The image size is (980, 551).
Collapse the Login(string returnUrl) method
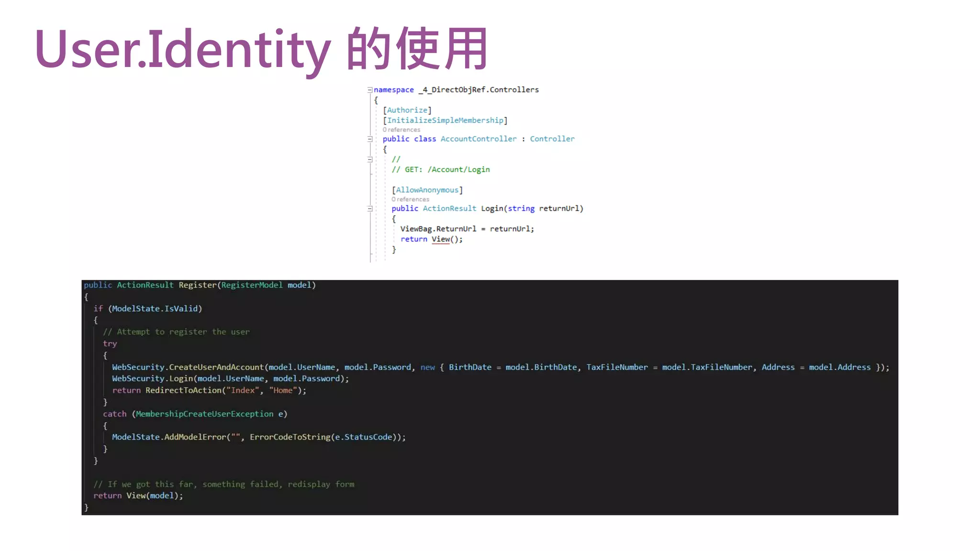point(370,209)
